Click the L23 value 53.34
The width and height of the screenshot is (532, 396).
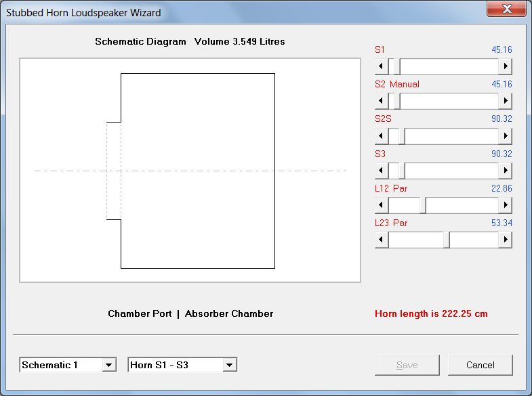click(502, 223)
